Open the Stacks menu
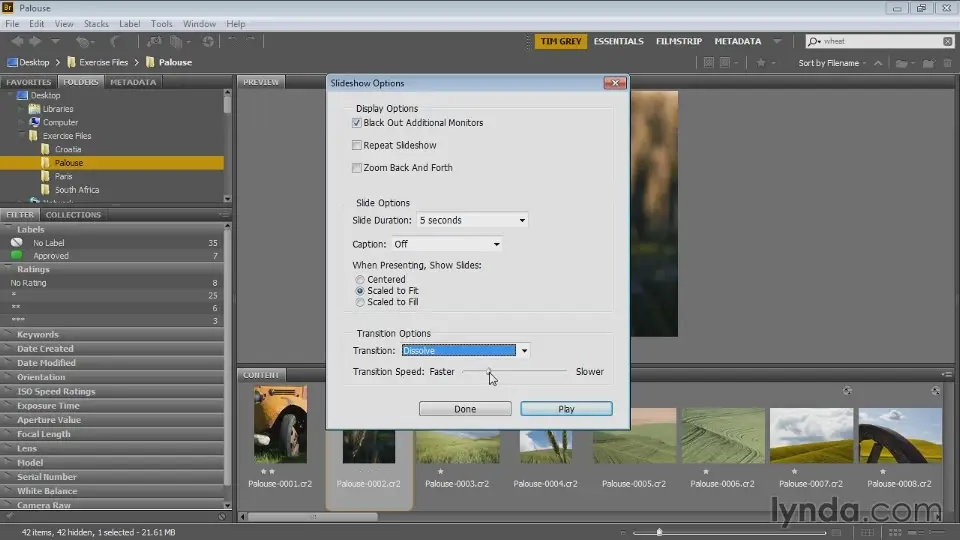Image resolution: width=960 pixels, height=540 pixels. point(96,23)
